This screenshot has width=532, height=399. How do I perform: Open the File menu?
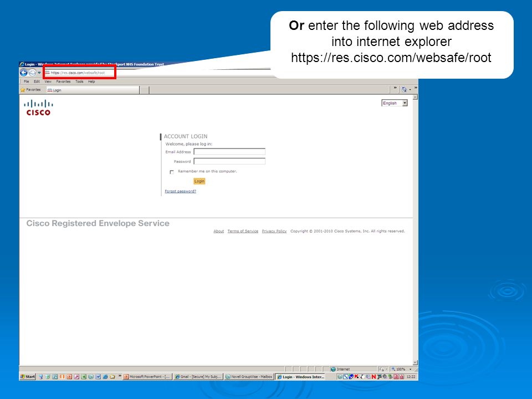27,81
